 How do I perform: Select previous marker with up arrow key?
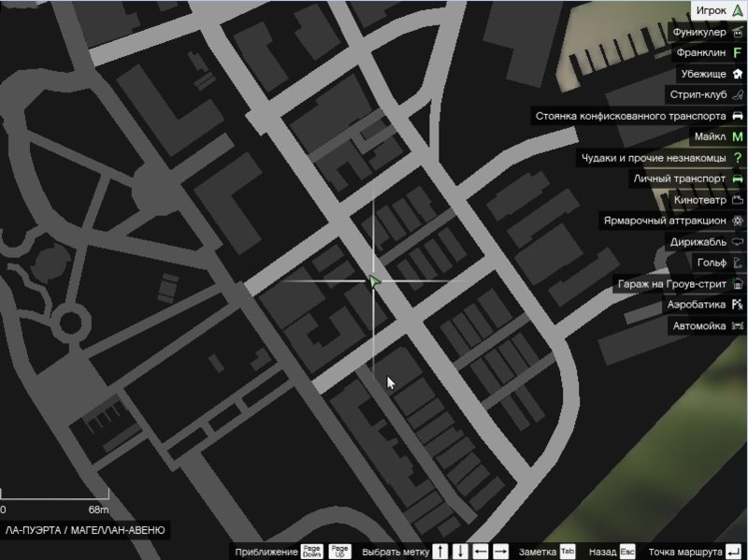tap(440, 552)
